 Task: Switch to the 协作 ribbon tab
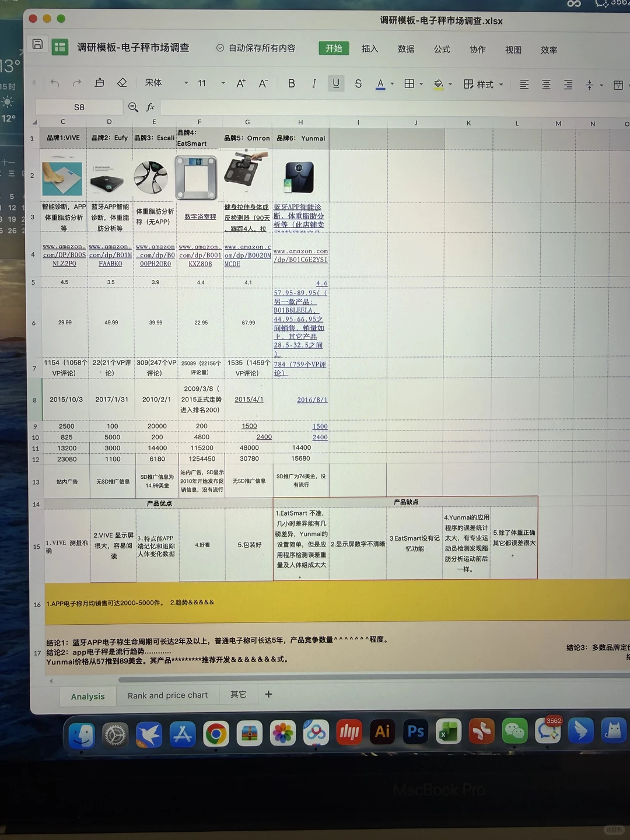click(478, 50)
